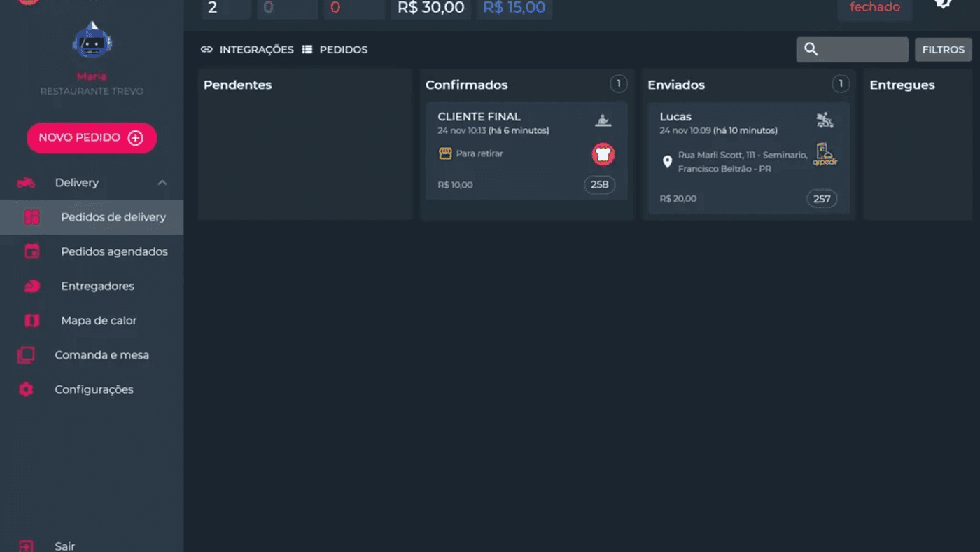Click order number 257 badge

point(822,199)
